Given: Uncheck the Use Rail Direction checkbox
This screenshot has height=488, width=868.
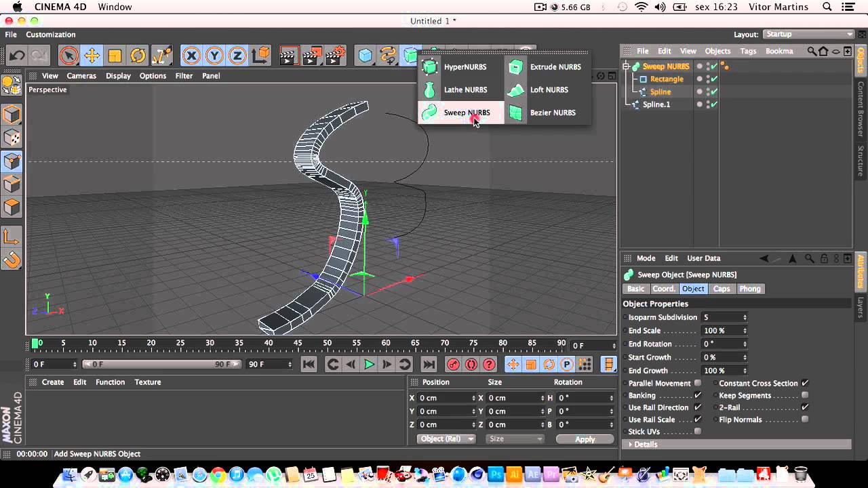Looking at the screenshot, I should tap(698, 408).
